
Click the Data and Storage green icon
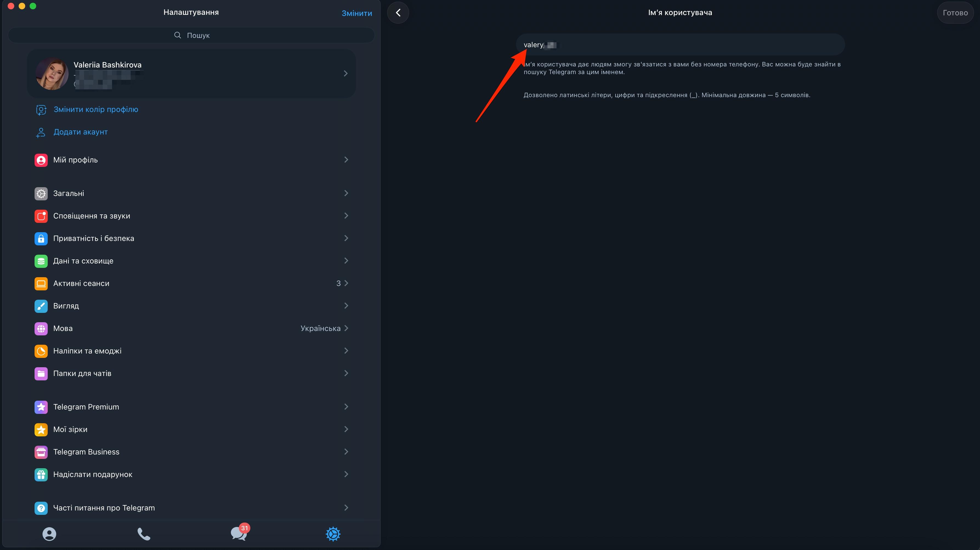point(41,261)
